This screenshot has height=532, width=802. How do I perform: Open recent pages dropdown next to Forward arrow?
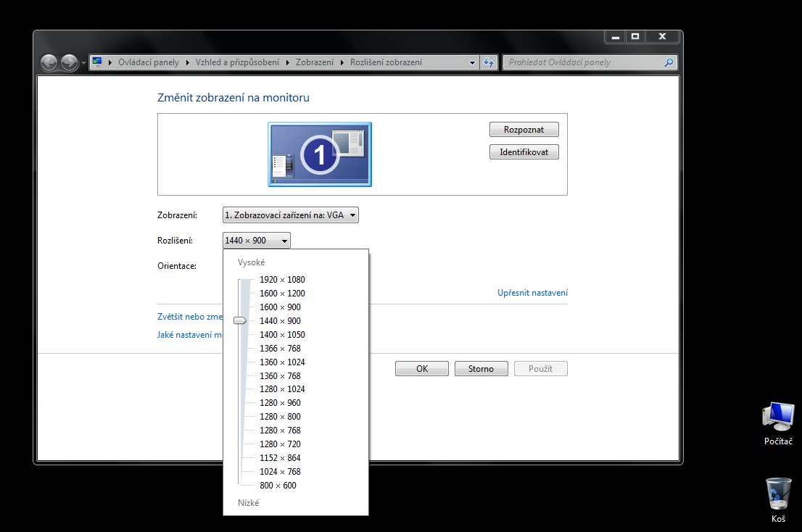[x=83, y=63]
